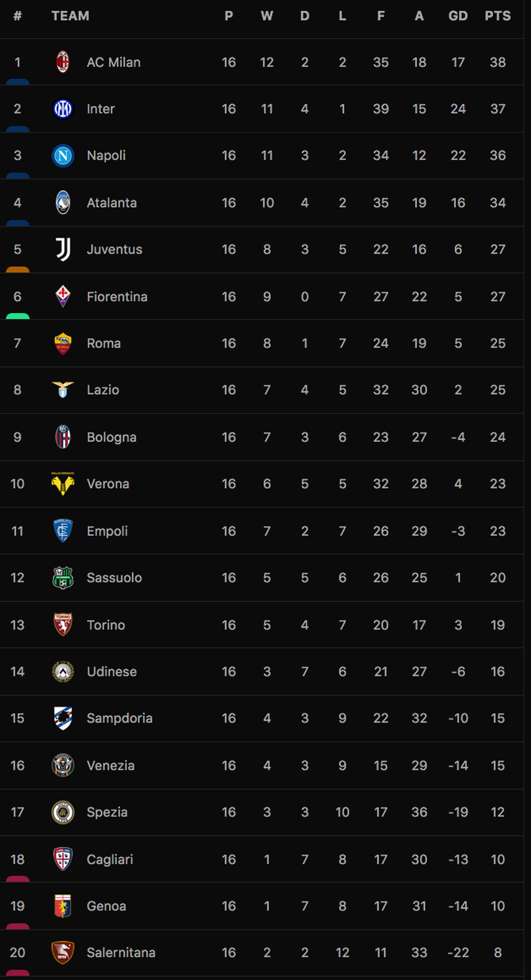Screen dimensions: 531x980
Task: Click the TEAM column header
Action: point(70,16)
